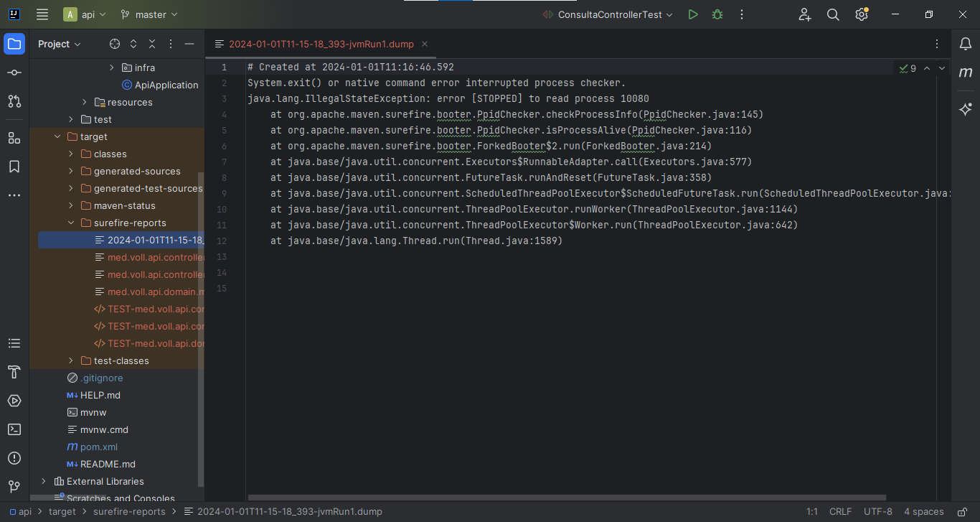Viewport: 980px width, 522px height.
Task: Open the inspections widget showing 9
Action: click(x=908, y=68)
